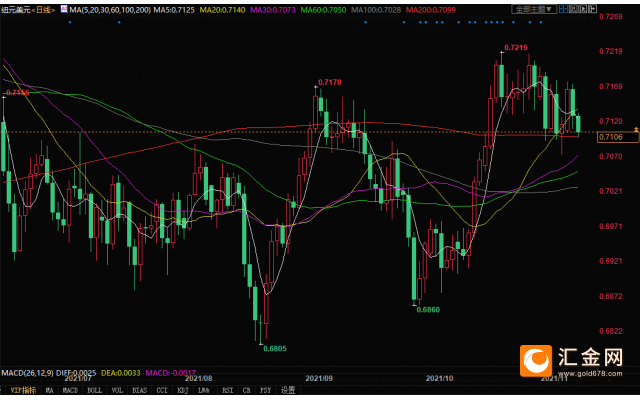Click the 2021/09 date axis label

pos(319,378)
